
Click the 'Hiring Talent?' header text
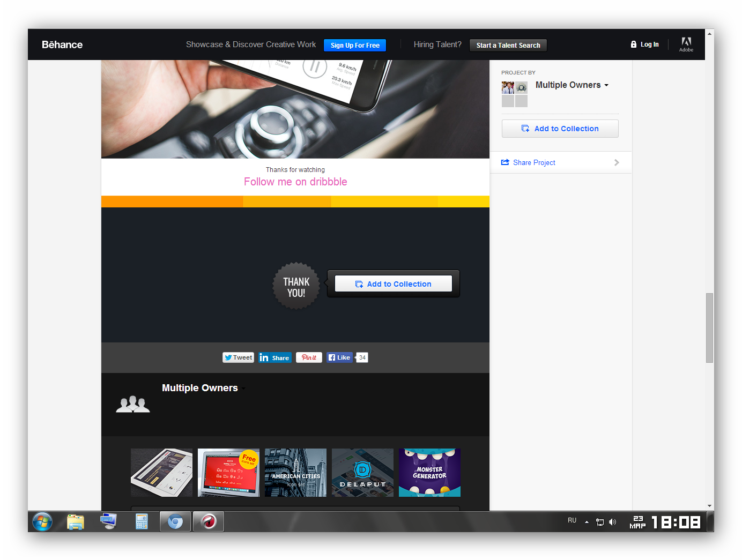(437, 44)
